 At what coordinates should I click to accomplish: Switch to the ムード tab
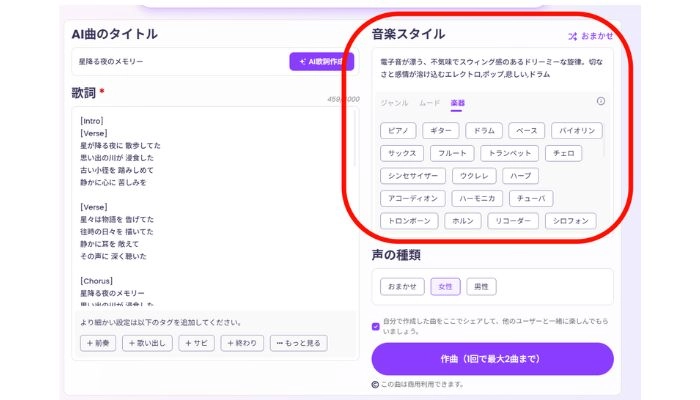[429, 102]
